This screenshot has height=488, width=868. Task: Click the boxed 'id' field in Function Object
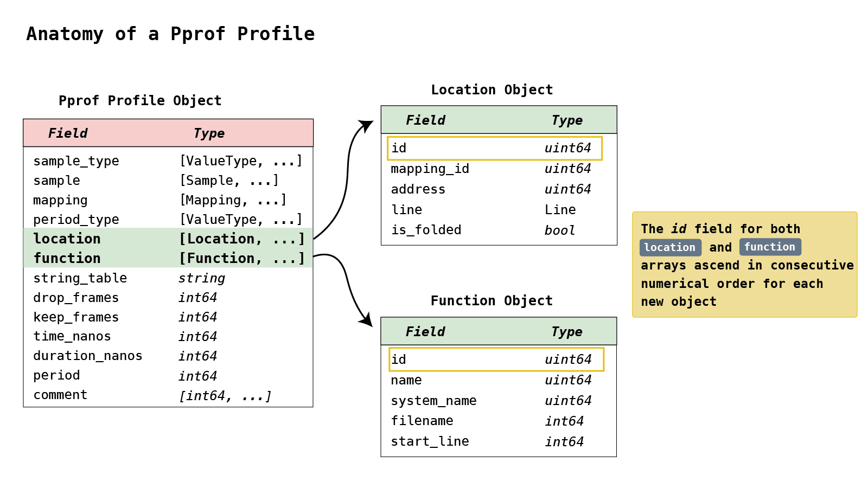(496, 359)
